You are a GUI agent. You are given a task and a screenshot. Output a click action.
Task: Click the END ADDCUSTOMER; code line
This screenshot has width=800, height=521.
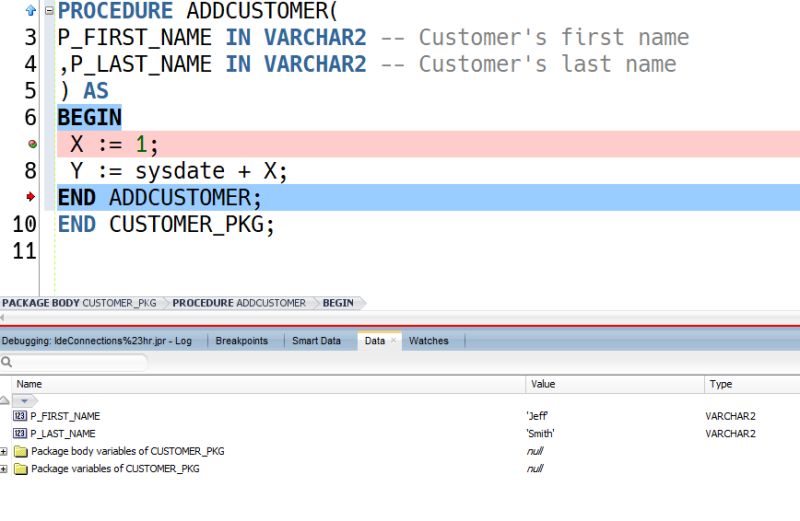pos(160,197)
